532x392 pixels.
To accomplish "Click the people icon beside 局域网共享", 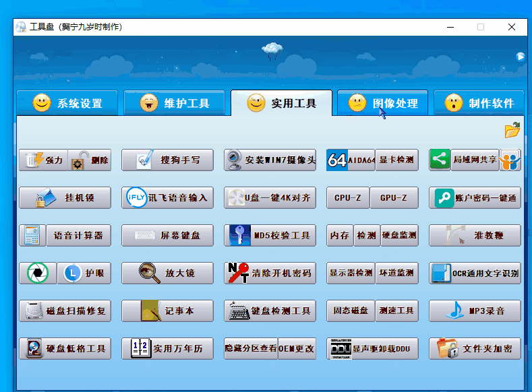I will 510,160.
